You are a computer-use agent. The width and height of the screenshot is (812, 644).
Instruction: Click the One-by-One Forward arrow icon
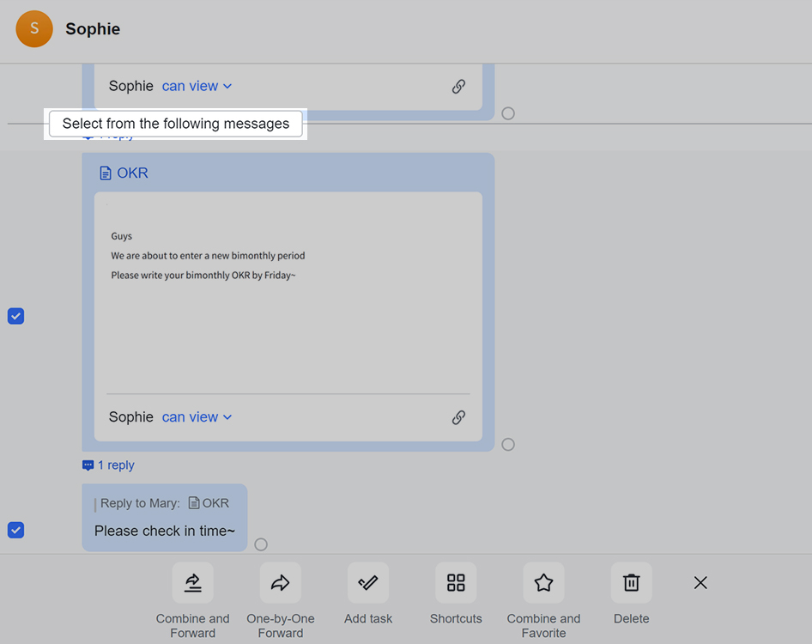(x=281, y=583)
